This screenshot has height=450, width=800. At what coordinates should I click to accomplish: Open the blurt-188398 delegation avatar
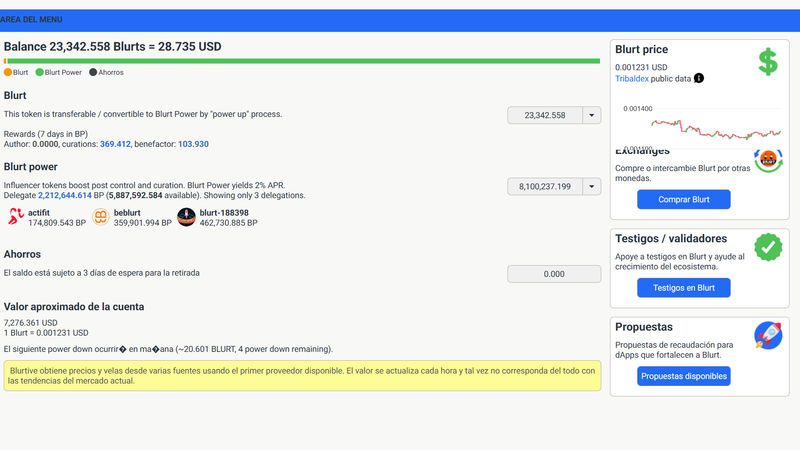pyautogui.click(x=186, y=217)
